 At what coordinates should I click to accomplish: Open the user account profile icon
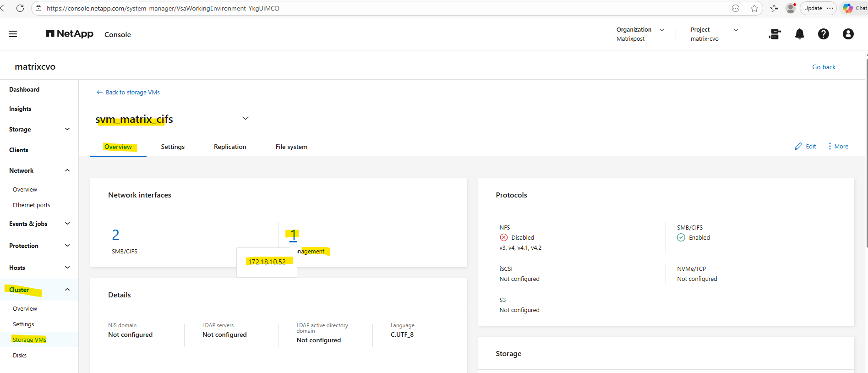point(848,34)
